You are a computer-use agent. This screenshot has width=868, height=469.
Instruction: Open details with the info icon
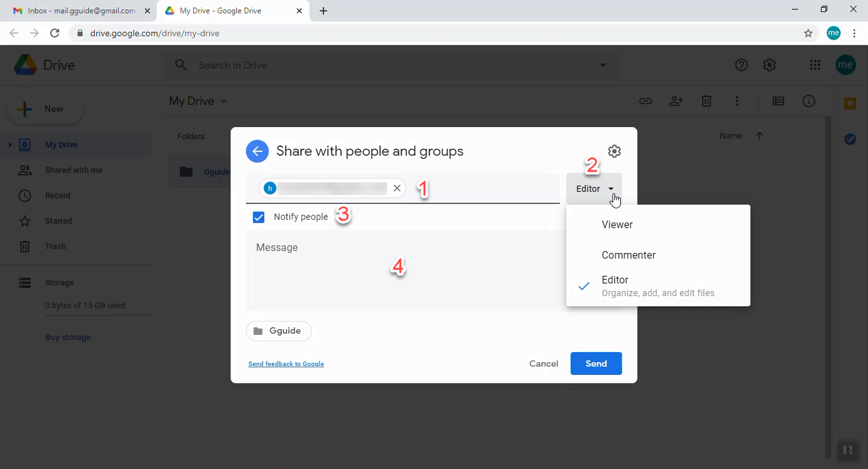click(808, 101)
